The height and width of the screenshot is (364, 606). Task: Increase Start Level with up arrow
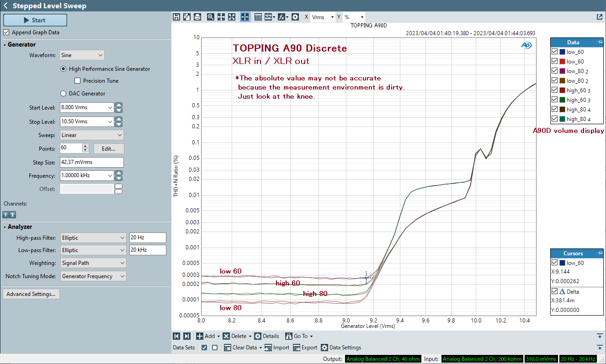119,105
